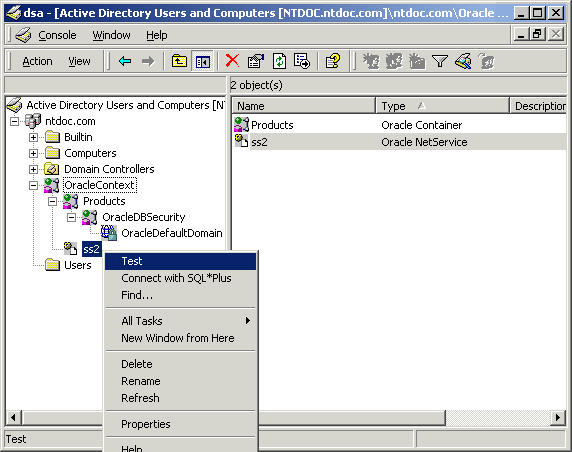
Task: Select the Products row name in list
Action: pos(272,125)
